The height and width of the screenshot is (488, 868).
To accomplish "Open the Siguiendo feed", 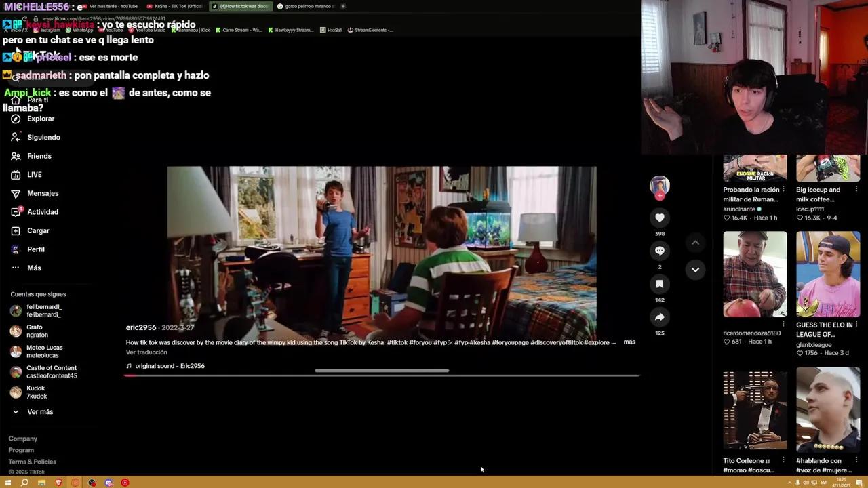I will (35, 137).
